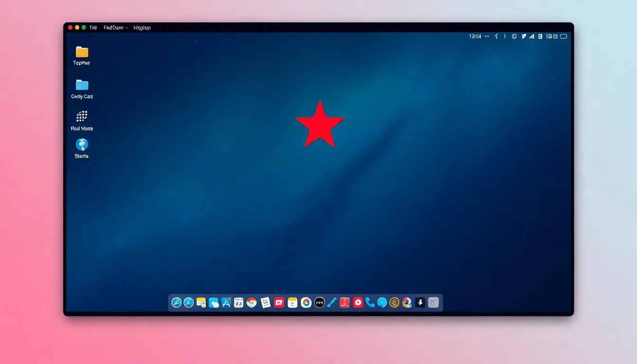Launch the blue phone app in dock
637x364 pixels.
click(370, 302)
